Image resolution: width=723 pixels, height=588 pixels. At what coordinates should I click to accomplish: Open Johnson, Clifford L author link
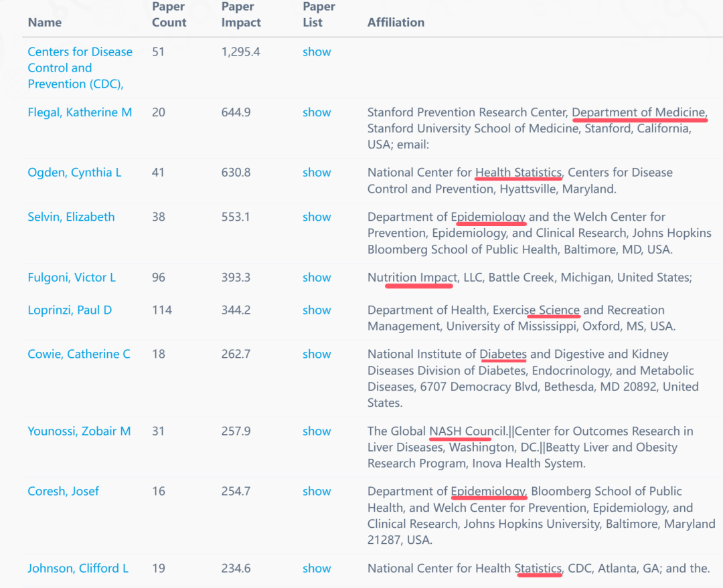click(x=78, y=569)
